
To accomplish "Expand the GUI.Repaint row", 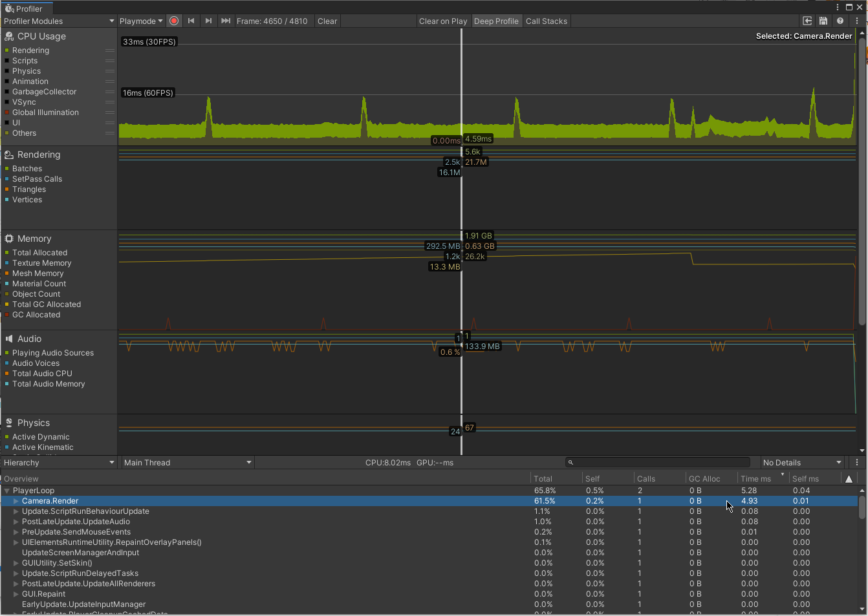I will pos(16,594).
